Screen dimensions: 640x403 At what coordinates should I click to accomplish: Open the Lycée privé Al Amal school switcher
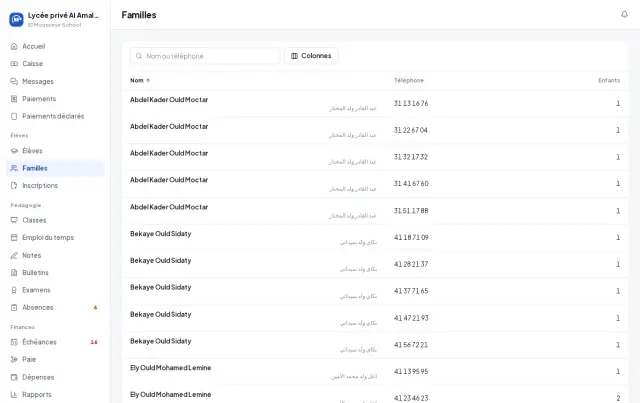tap(55, 19)
